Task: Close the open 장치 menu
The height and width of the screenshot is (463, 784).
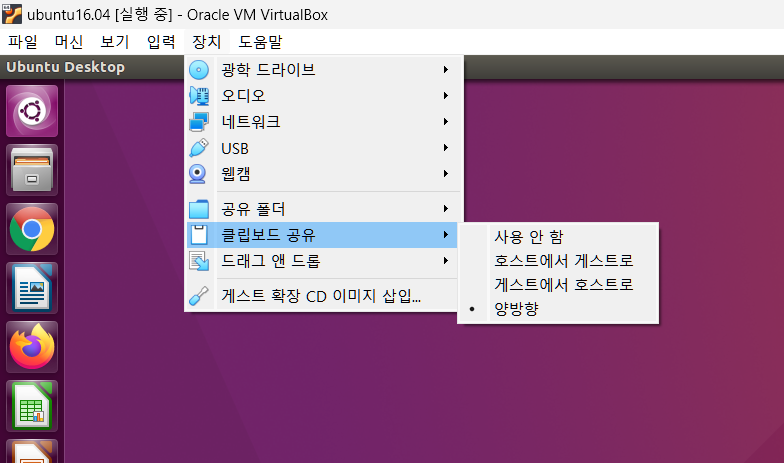Action: [x=206, y=42]
